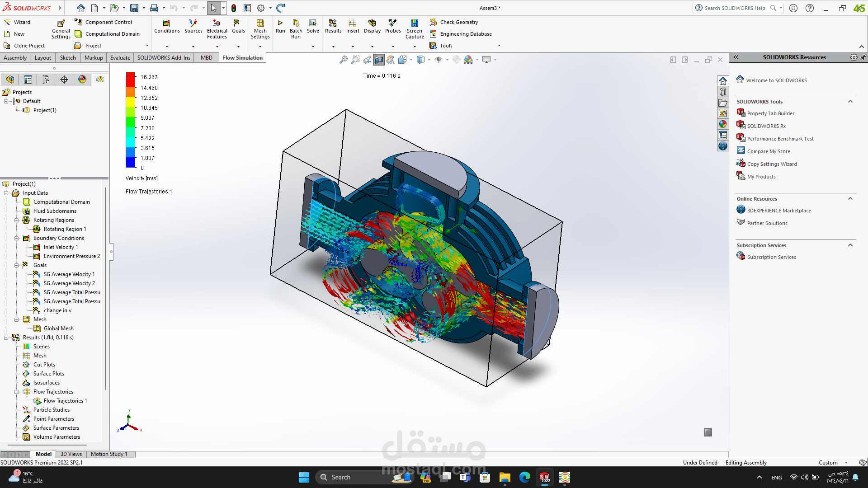Launch Performance Benchmark Test

780,139
